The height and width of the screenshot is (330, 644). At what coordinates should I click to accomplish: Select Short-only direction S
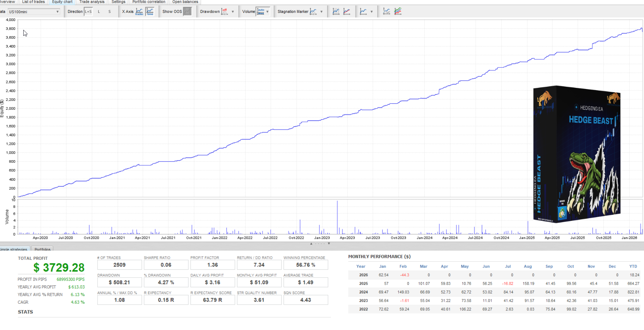click(x=110, y=11)
